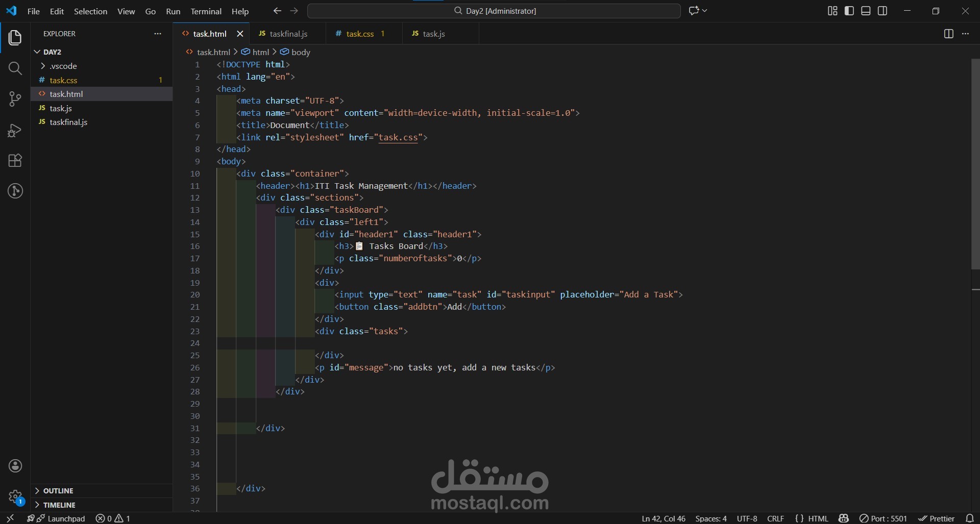Open the Extensions view
Screen dimensions: 980x524
pyautogui.click(x=15, y=161)
